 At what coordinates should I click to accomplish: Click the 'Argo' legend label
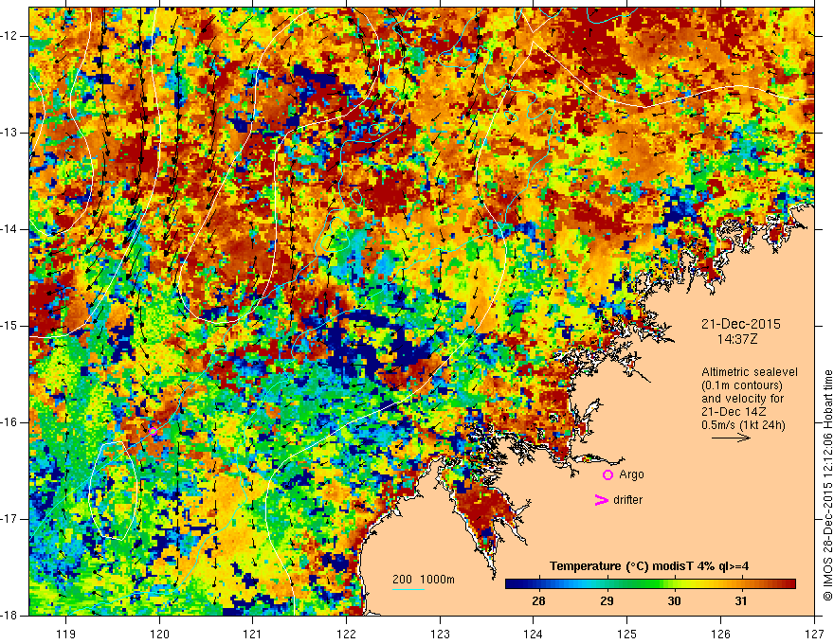(x=631, y=474)
